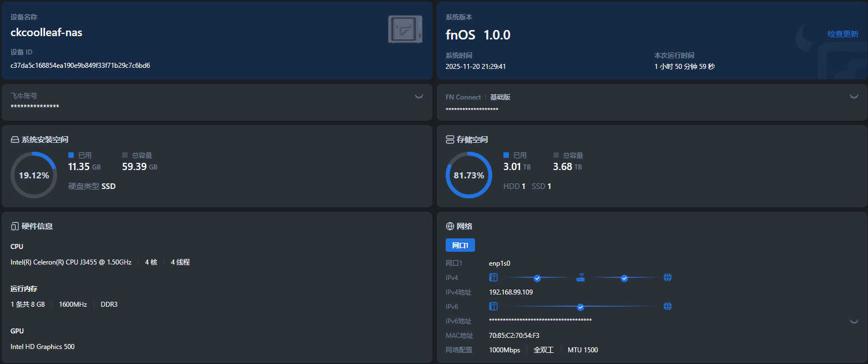Click the 19.12% system space usage ring
The width and height of the screenshot is (868, 364).
click(34, 175)
